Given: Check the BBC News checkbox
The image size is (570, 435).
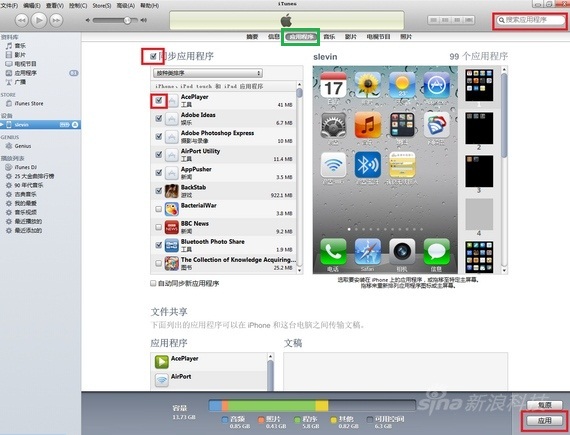Looking at the screenshot, I should (158, 227).
